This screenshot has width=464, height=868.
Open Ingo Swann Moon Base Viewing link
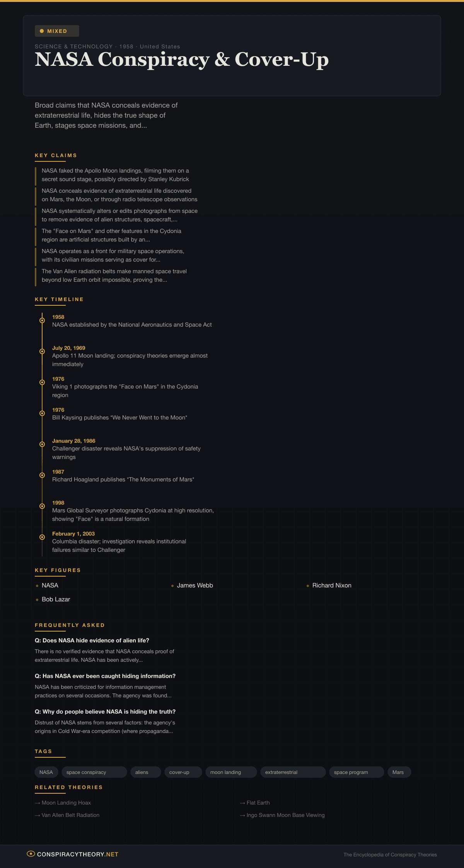point(285,815)
